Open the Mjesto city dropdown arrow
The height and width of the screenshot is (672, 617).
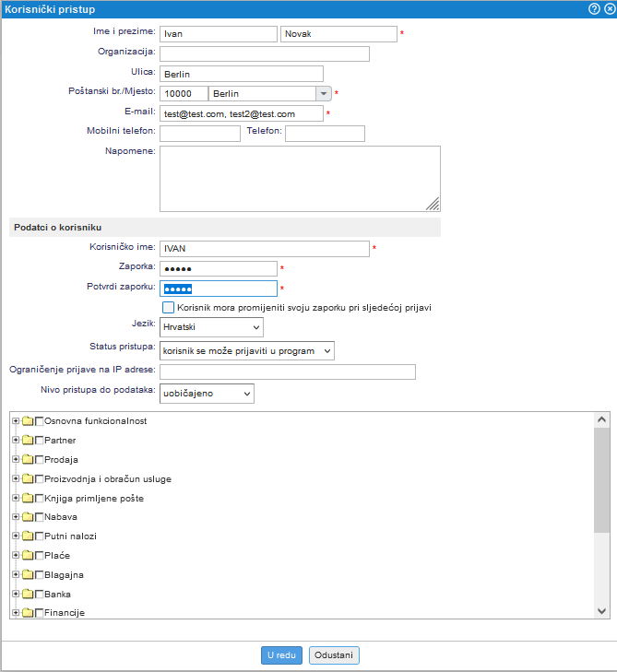point(324,93)
